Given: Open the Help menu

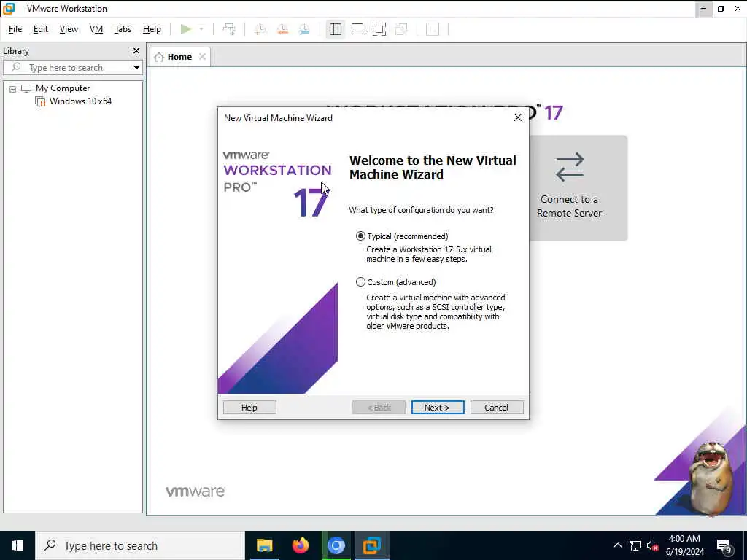Looking at the screenshot, I should click(152, 29).
